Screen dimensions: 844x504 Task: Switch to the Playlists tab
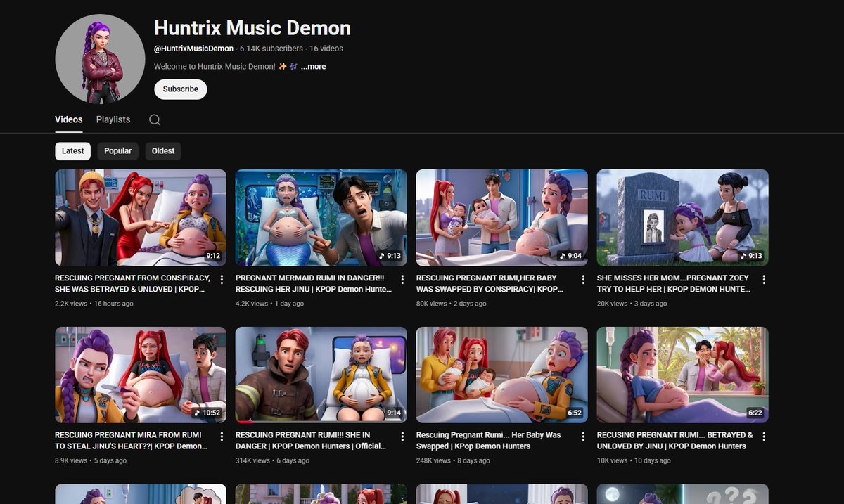(x=113, y=119)
